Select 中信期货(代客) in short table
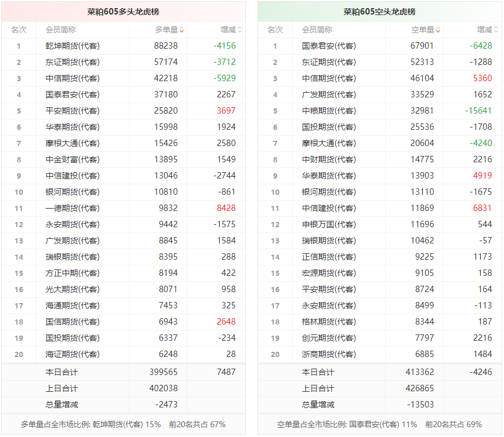This screenshot has height=437, width=504. tap(329, 78)
